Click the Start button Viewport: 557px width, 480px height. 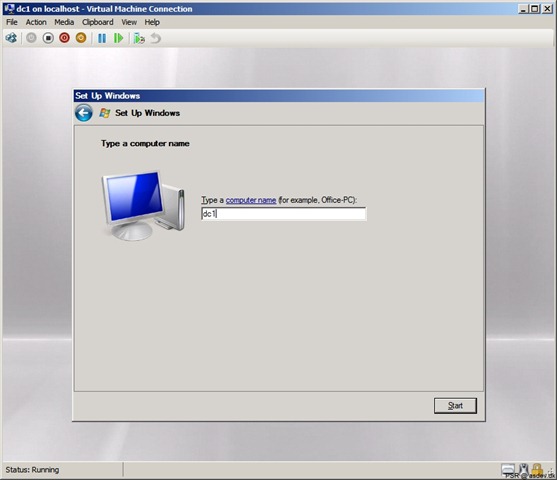(455, 405)
